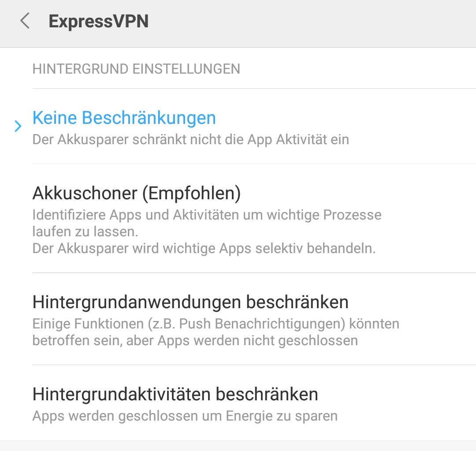Viewport: 476px width, 451px height.
Task: Tap the 'Einige Funktionen (z.B. Push' description
Action: [216, 324]
